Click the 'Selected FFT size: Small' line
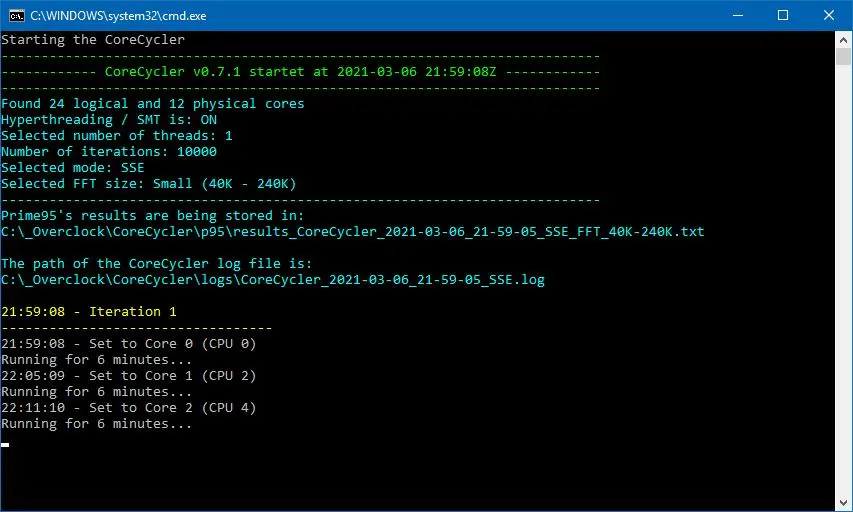Screen dimensions: 853x512 click(x=149, y=184)
